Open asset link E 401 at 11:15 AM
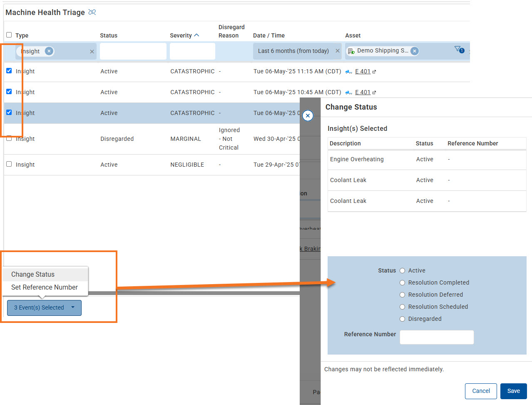Image resolution: width=532 pixels, height=405 pixels. pyautogui.click(x=363, y=71)
